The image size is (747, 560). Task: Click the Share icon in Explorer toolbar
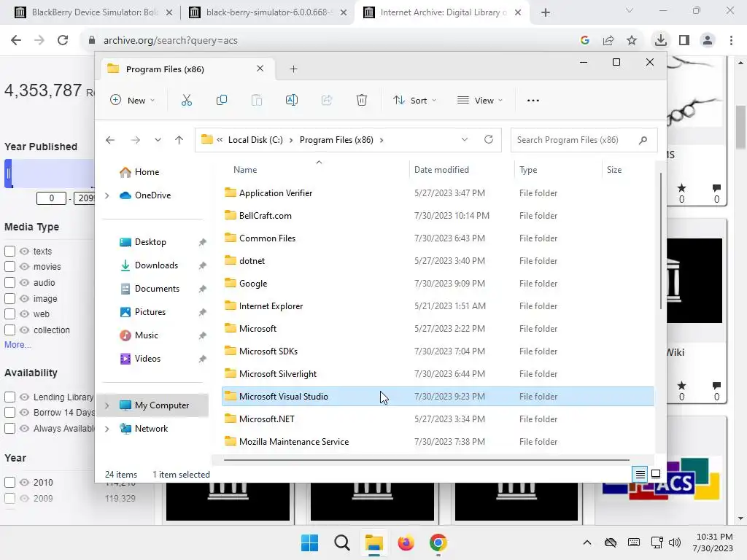point(327,101)
